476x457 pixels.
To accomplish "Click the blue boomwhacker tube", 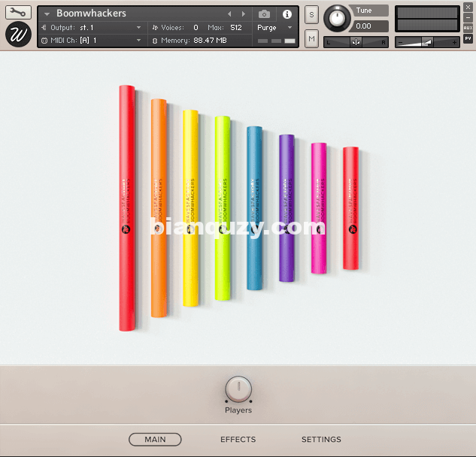I will click(x=254, y=208).
